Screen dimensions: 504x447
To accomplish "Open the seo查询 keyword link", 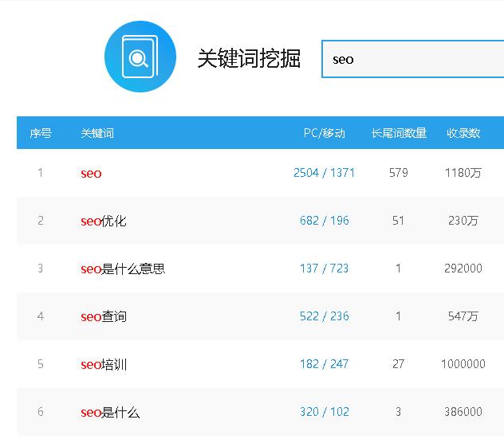I will (x=103, y=316).
